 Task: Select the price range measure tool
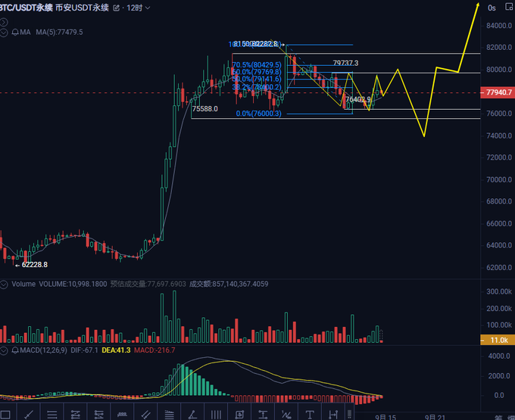(122, 415)
